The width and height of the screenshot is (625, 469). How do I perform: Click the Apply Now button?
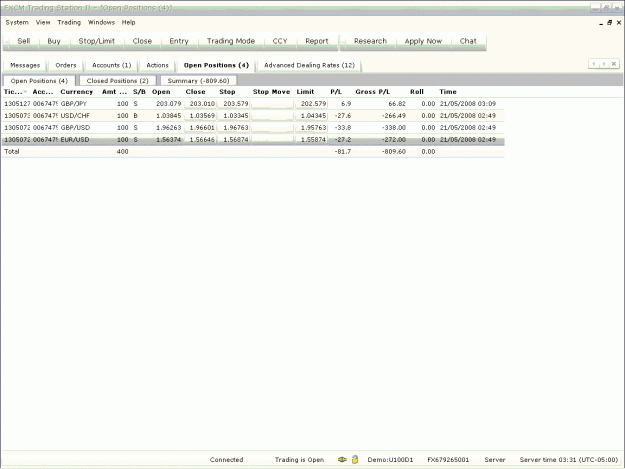click(423, 41)
